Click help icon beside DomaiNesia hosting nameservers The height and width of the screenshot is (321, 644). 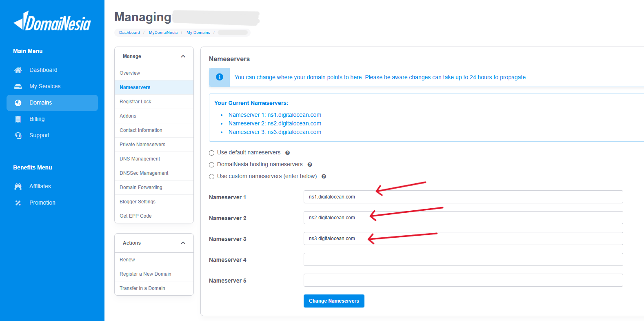point(310,165)
